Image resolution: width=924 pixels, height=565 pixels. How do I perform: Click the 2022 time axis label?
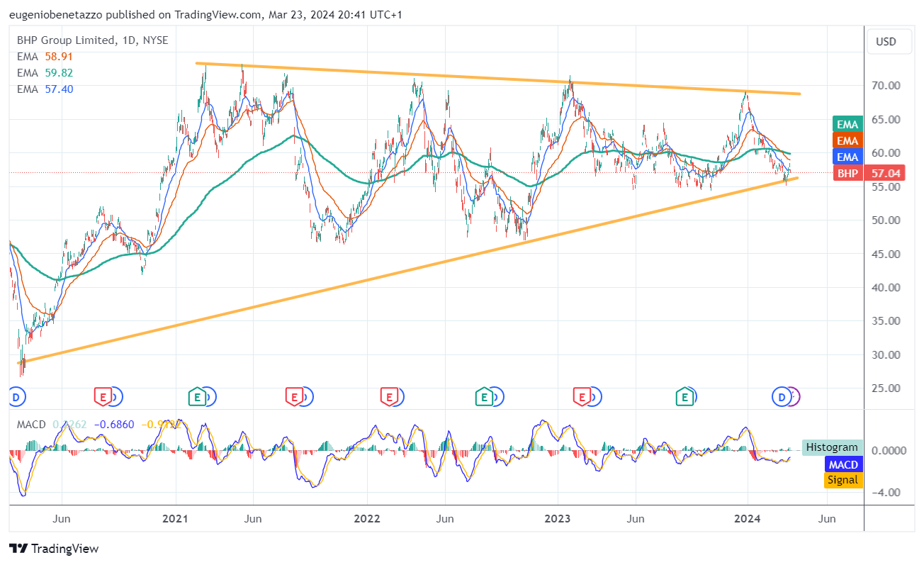click(367, 519)
